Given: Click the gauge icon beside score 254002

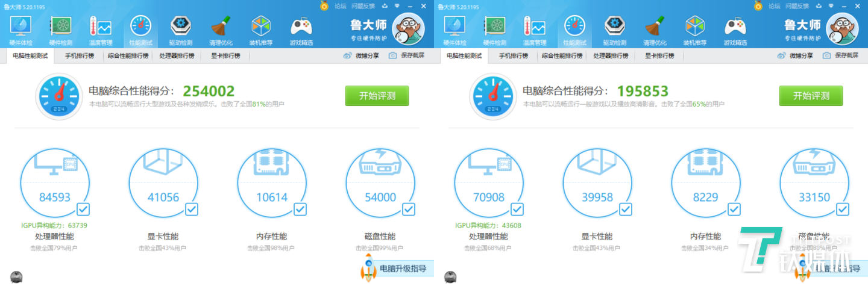Looking at the screenshot, I should [x=58, y=95].
